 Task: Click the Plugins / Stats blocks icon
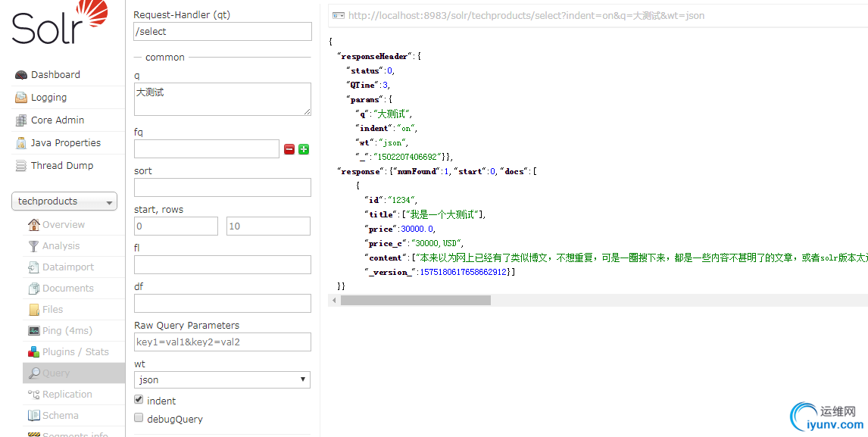pyautogui.click(x=34, y=351)
